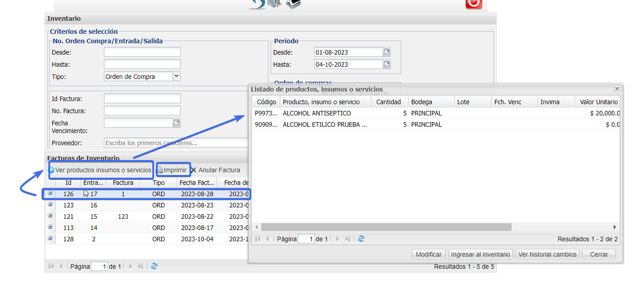Click Ver historial cambios button
Screen dimensions: 644x285
547,254
